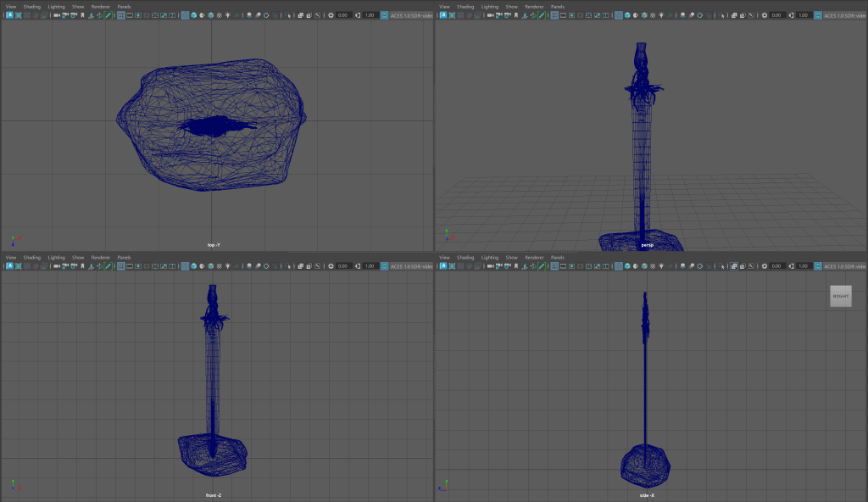Click the color management button in top-Y panel
Viewport: 868px width, 502px height.
click(384, 15)
